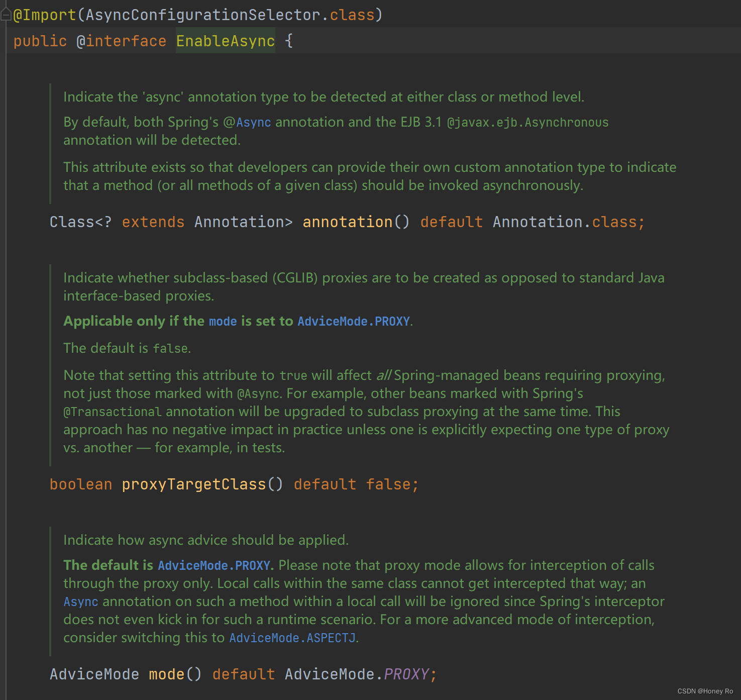The height and width of the screenshot is (700, 741).
Task: Click the proxyTargetClass() method name
Action: (194, 484)
